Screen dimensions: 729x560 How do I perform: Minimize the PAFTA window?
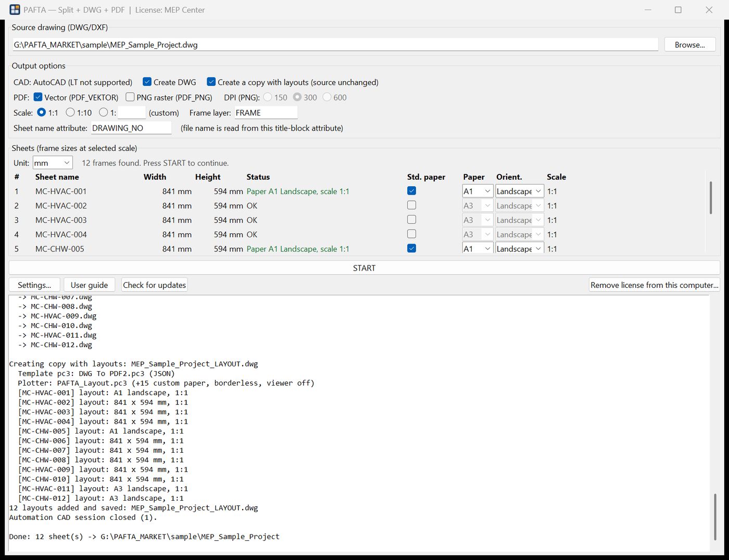[648, 10]
